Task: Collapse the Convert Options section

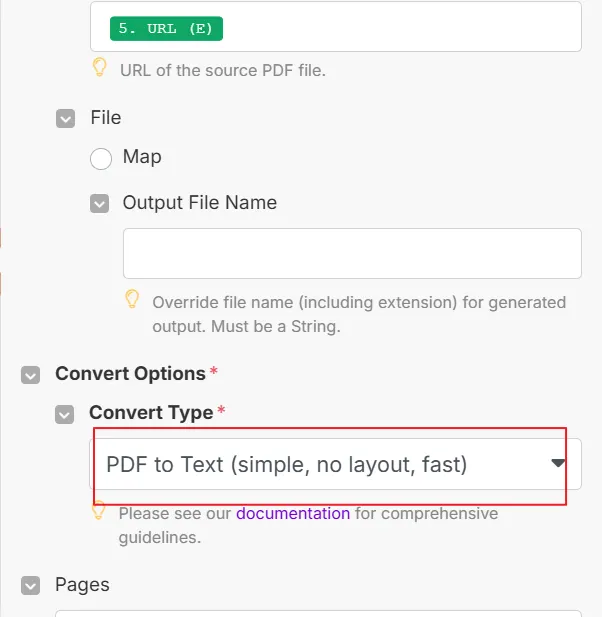Action: [30, 375]
